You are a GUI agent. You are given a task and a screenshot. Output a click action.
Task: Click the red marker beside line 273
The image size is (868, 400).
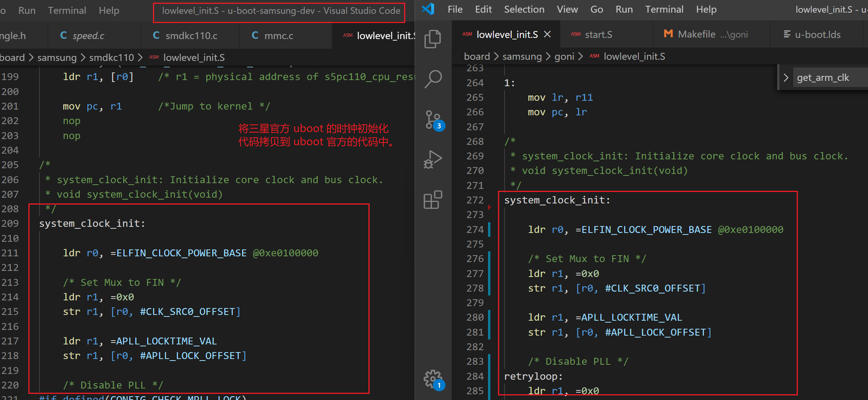(x=489, y=207)
